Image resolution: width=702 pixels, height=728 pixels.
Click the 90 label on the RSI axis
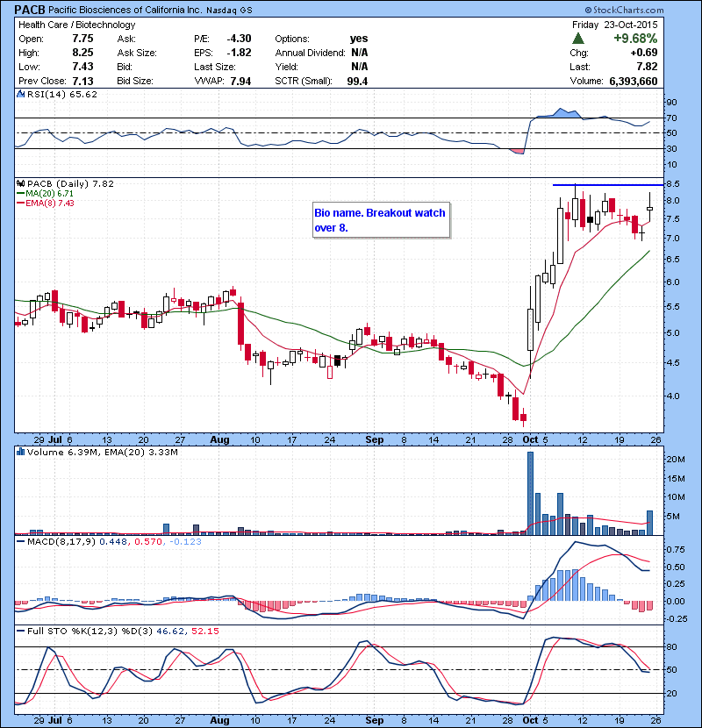[672, 103]
